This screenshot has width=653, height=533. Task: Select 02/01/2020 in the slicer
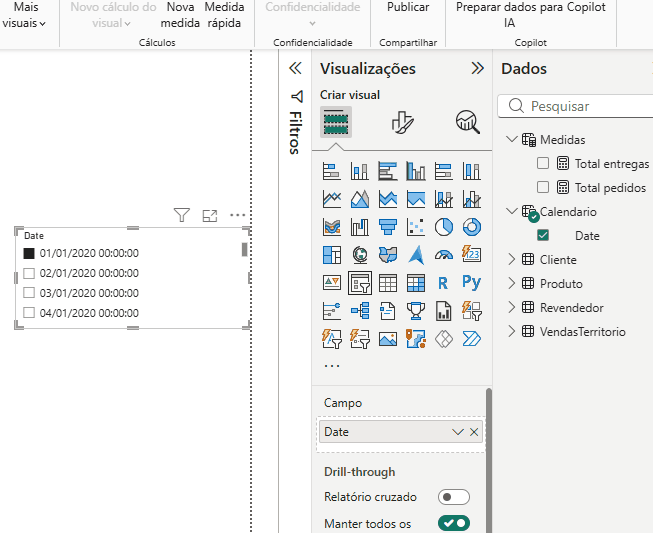29,273
